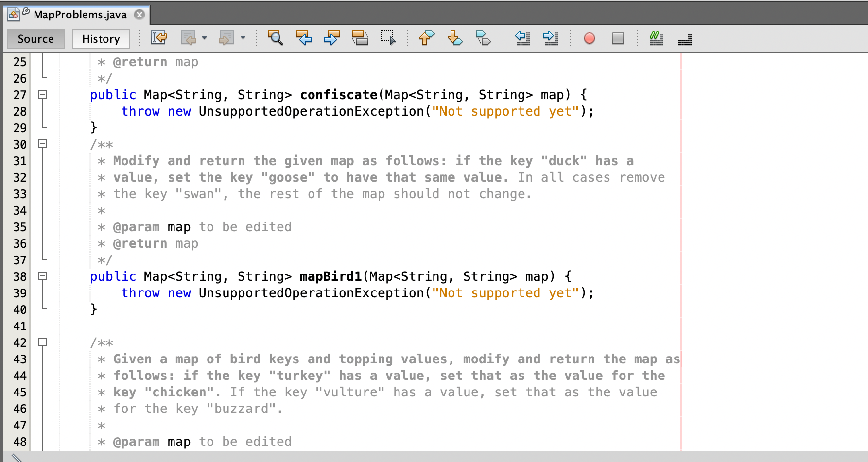Viewport: 868px width, 462px height.
Task: Click the word "goose" in the comment
Action: point(288,177)
